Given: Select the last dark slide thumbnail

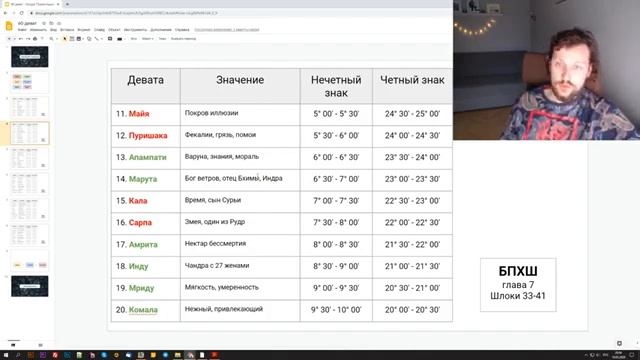Looking at the screenshot, I should [x=29, y=286].
